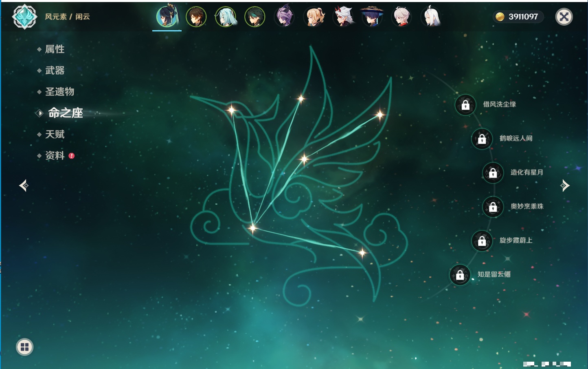
Task: Open the 借风洗尘缘 locked constellation node
Action: click(x=465, y=105)
